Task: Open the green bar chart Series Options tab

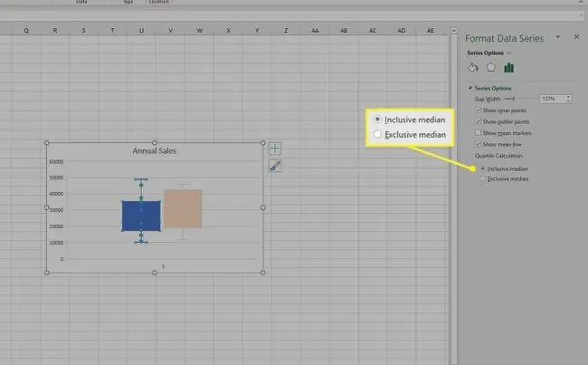Action: 509,68
